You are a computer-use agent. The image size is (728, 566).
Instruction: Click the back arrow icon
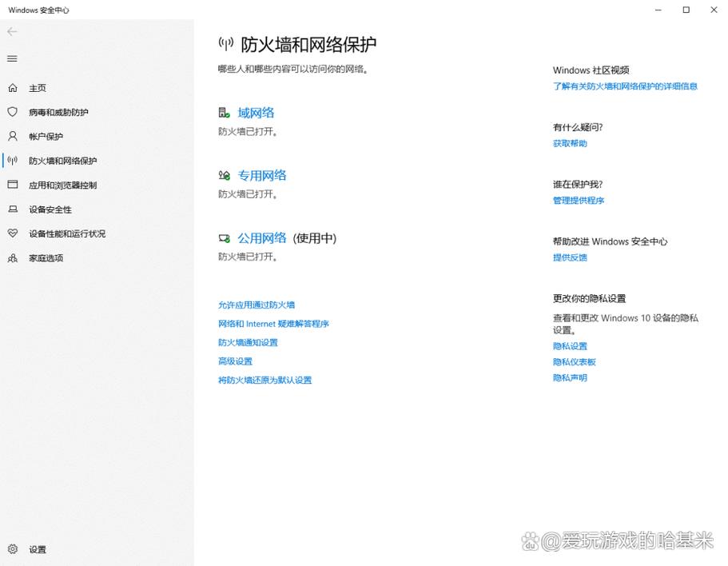12,31
